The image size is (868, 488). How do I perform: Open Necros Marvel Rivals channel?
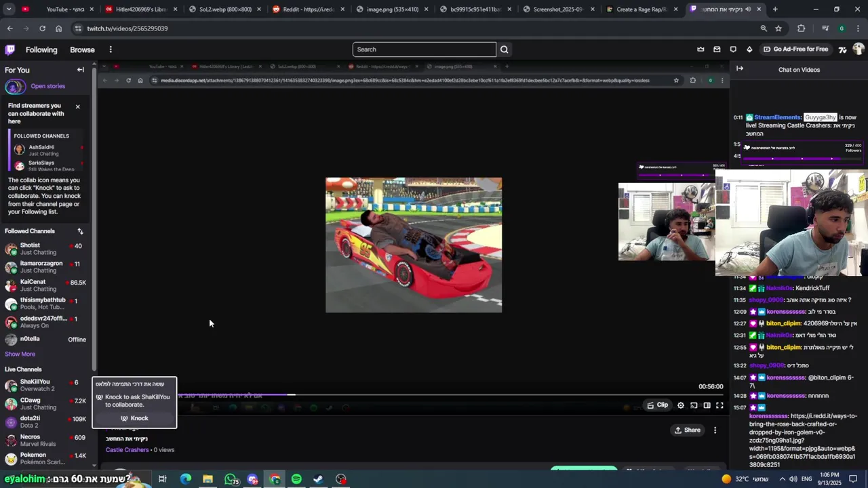(x=45, y=441)
